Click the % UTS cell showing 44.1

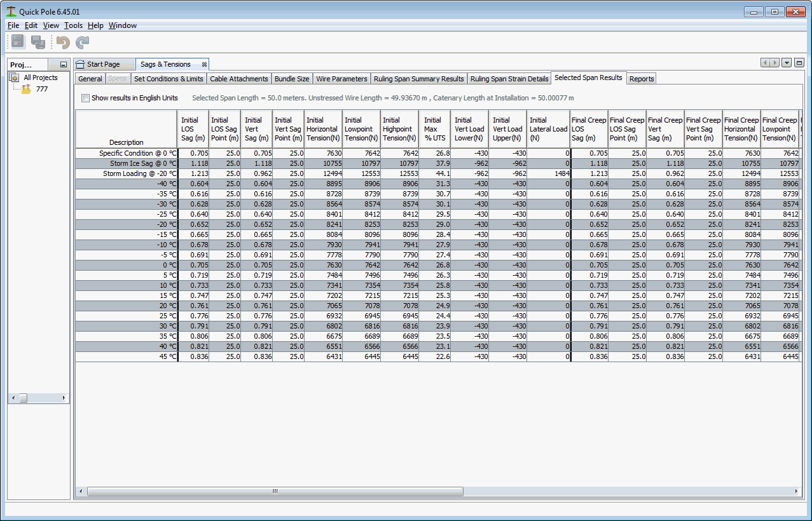coord(435,173)
